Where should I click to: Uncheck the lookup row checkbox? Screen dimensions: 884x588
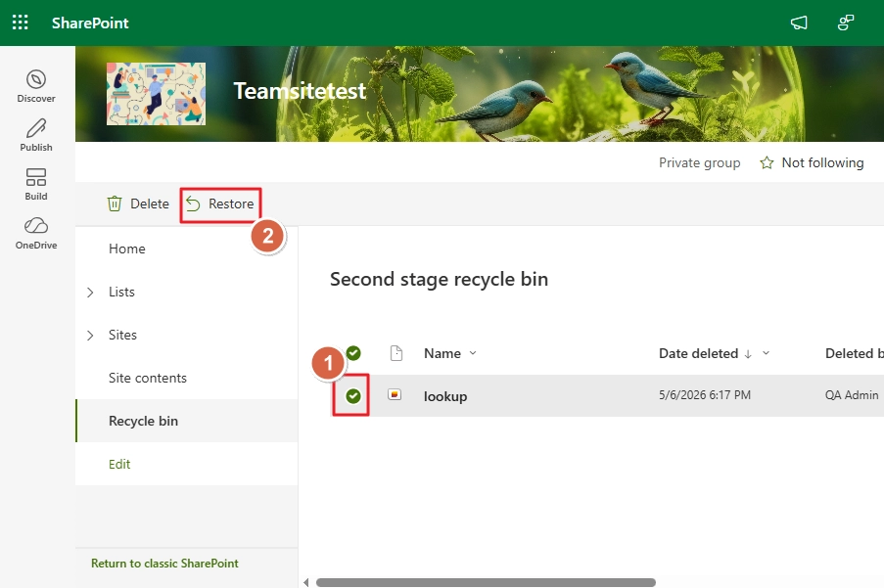pos(353,396)
